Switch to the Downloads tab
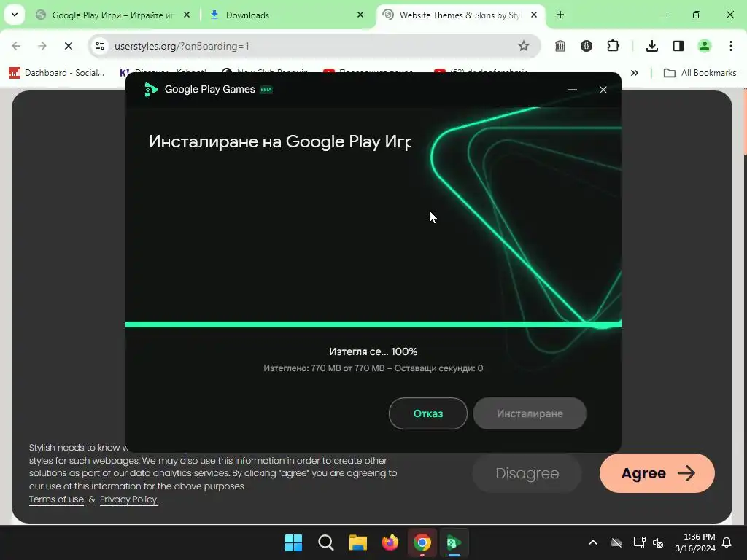The width and height of the screenshot is (747, 560). [x=287, y=15]
